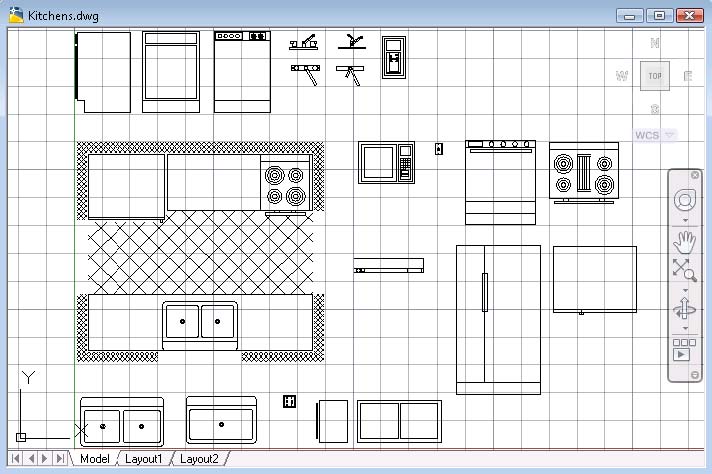Screen dimensions: 712x474
Task: Click the W compass direction on ViewCube
Action: click(x=622, y=76)
